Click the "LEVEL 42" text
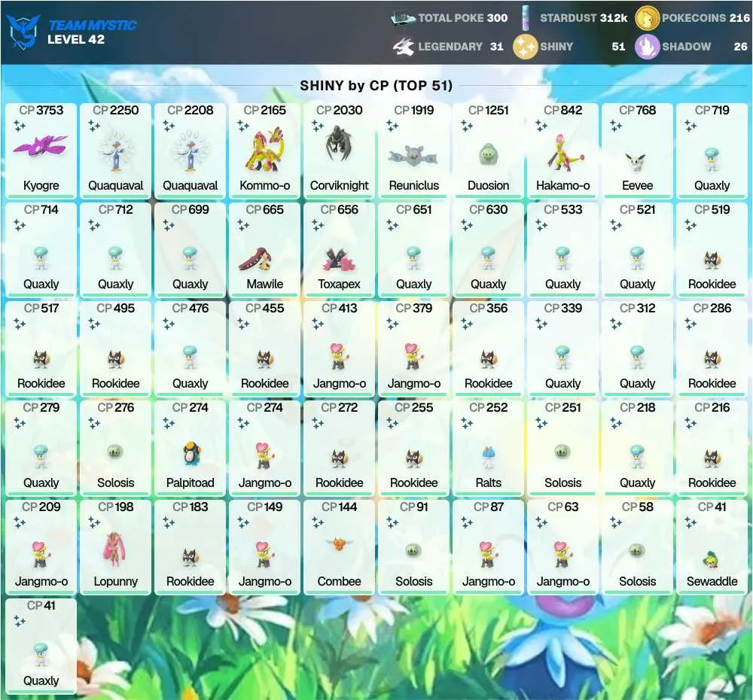Viewport: 753px width, 700px height. 76,39
